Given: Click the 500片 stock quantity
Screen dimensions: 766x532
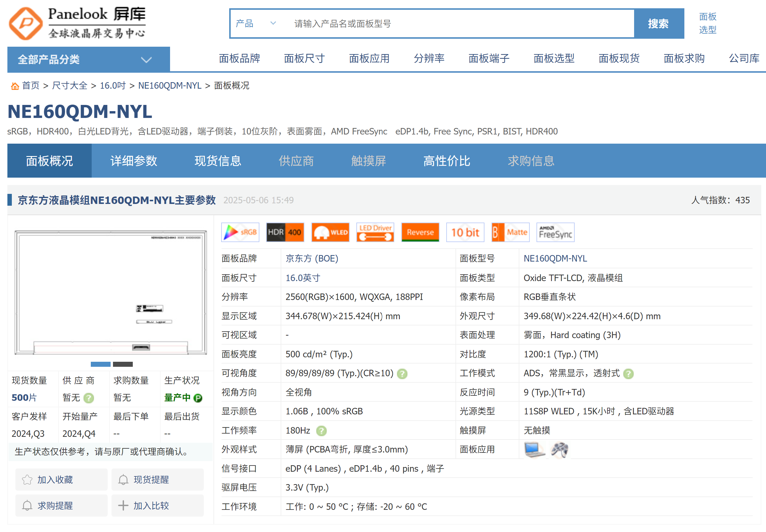Looking at the screenshot, I should tap(24, 398).
